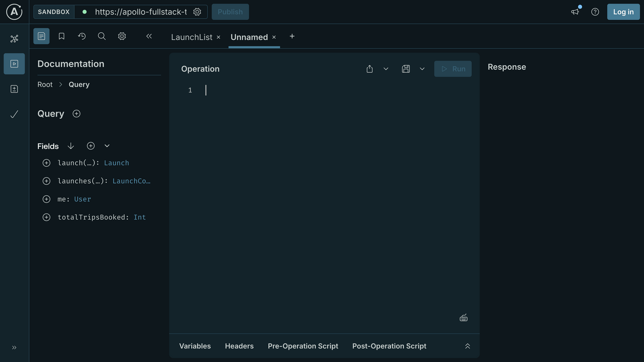View the operation history panel
Image resolution: width=644 pixels, height=362 pixels.
point(81,36)
